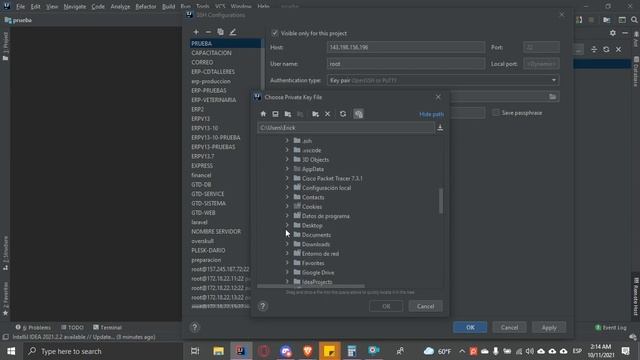Edit the SSH configuration with pencil icon
Viewport: 640px width, 360px height.
[x=233, y=32]
